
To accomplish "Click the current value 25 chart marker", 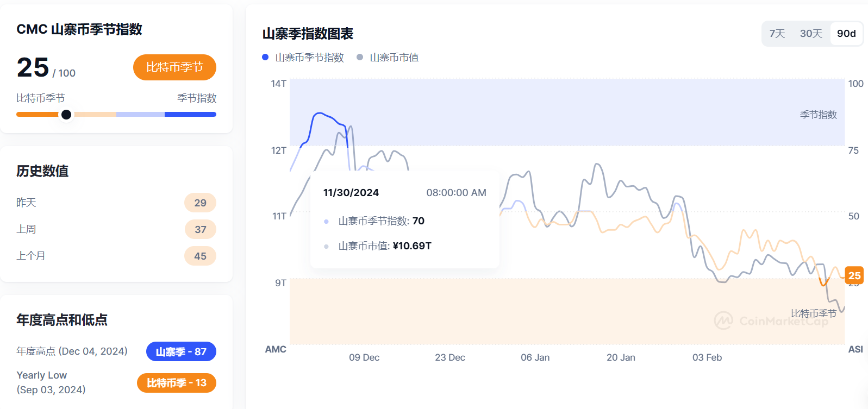I will click(x=854, y=275).
